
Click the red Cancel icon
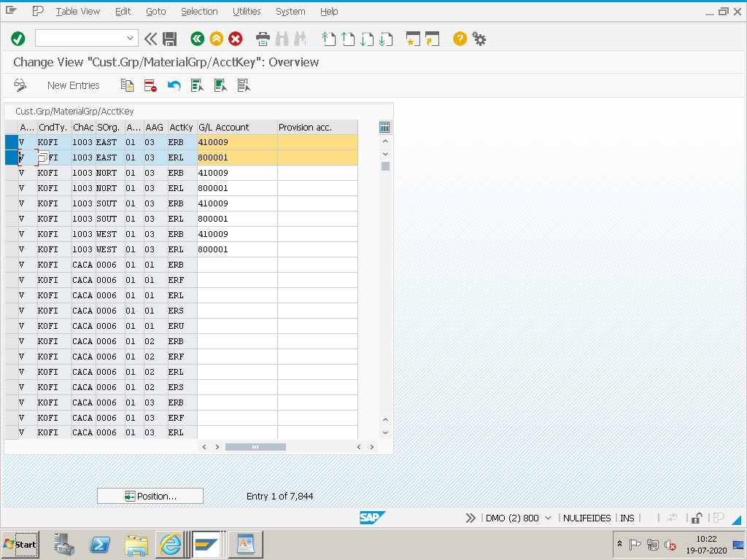[236, 39]
